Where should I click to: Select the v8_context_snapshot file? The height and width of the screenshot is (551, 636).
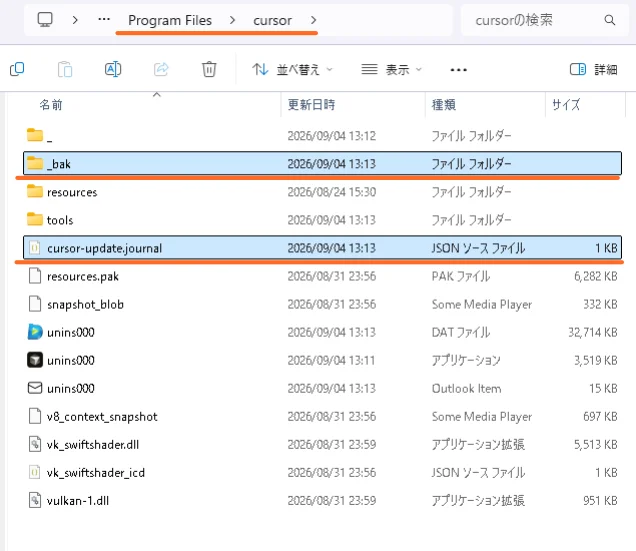click(322, 417)
